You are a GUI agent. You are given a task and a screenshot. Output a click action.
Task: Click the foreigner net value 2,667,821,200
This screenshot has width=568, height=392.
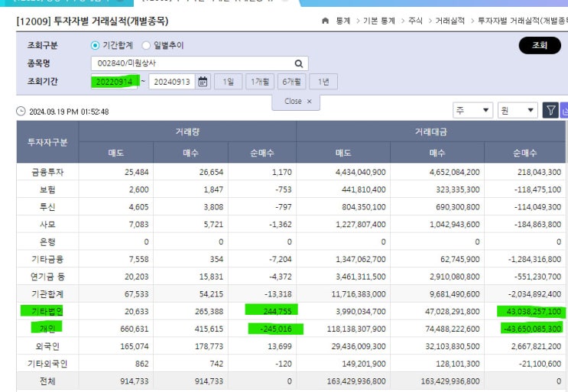(x=536, y=346)
